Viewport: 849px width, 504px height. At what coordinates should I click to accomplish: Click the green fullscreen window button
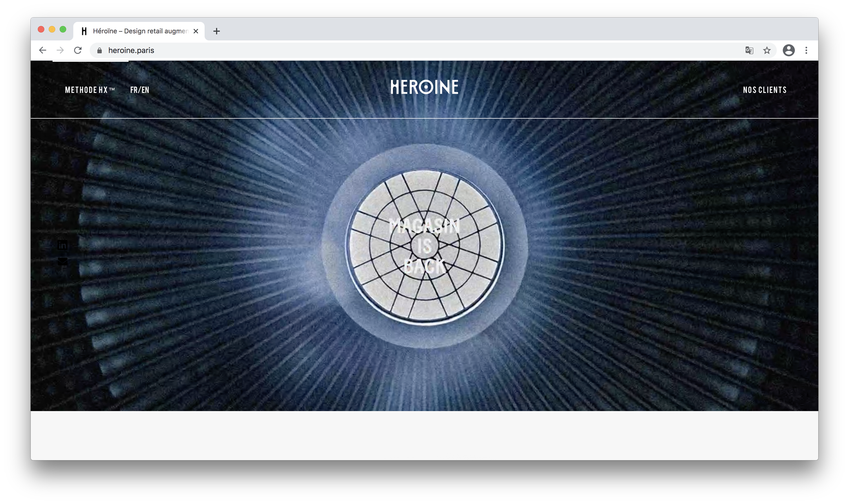(63, 30)
